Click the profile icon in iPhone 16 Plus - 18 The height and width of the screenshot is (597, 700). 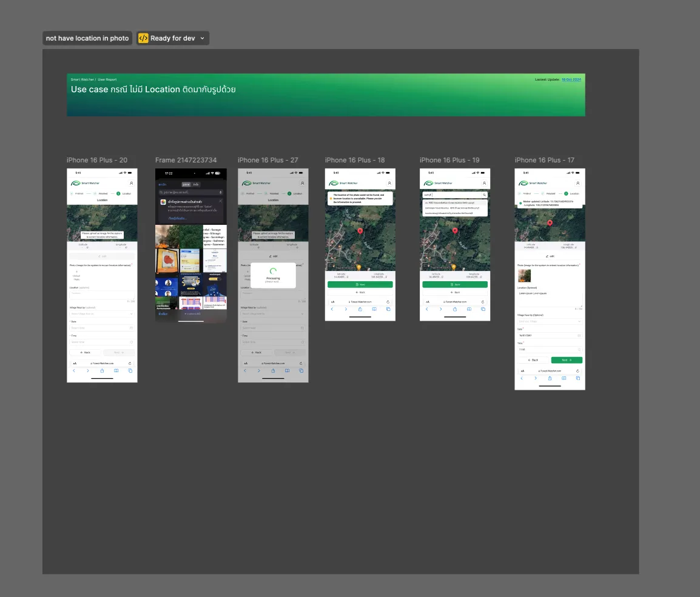click(x=389, y=183)
